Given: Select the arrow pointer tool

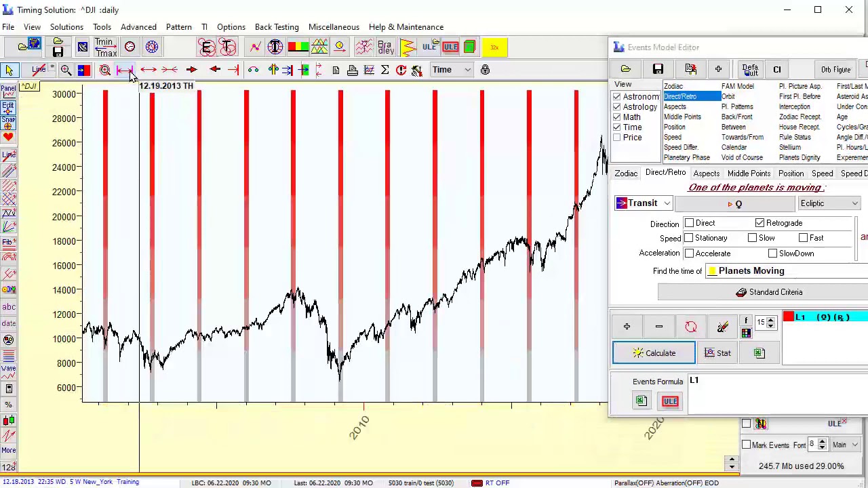Looking at the screenshot, I should click(9, 70).
